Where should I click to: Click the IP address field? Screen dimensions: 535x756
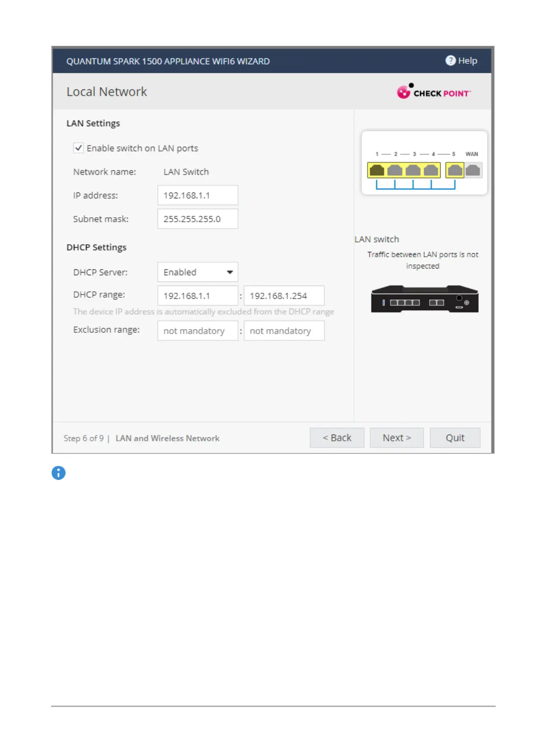click(198, 195)
